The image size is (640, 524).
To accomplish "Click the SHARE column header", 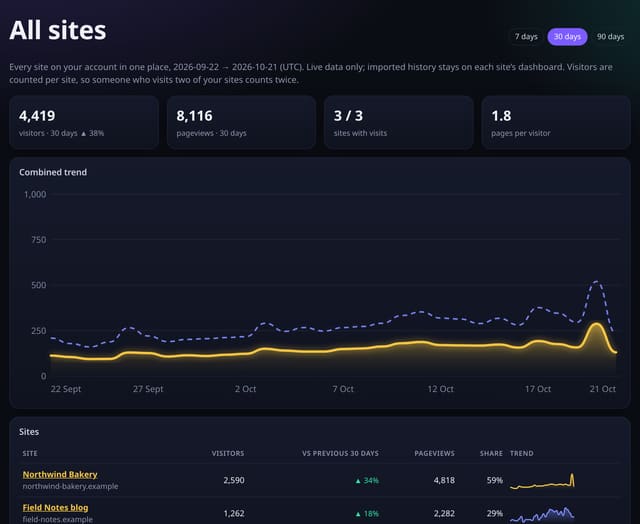I will click(491, 453).
